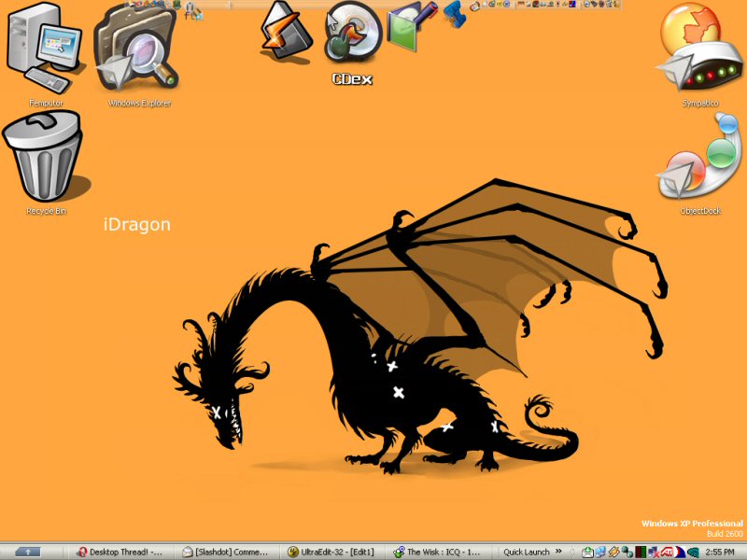This screenshot has height=560, width=747.
Task: Click the mail envelope tray icon
Action: [587, 552]
